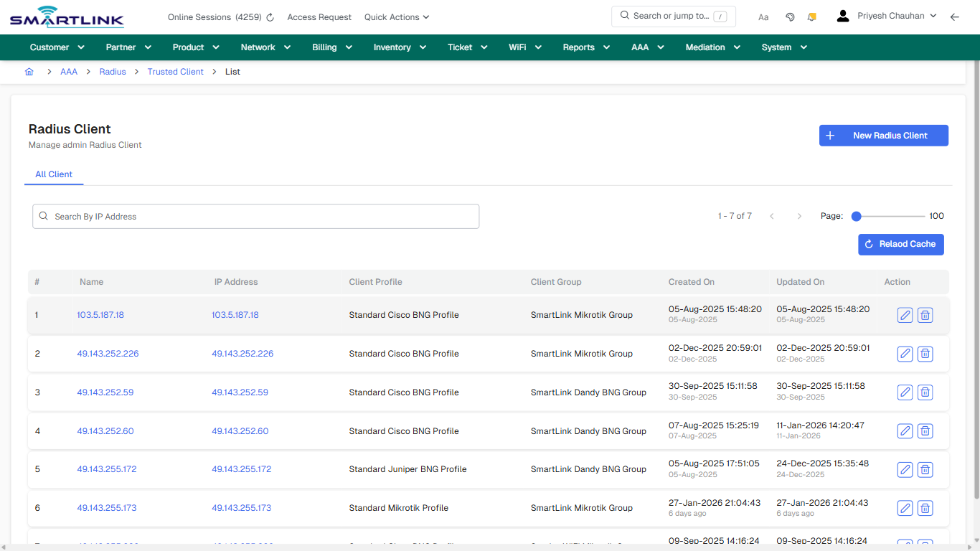
Task: Open the Trusted Client breadcrumb link
Action: (175, 72)
